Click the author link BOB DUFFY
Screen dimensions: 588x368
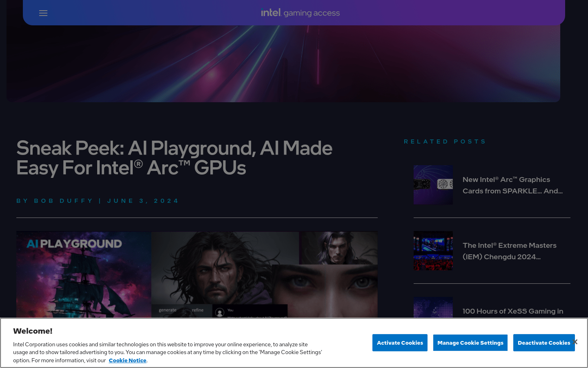[64, 201]
